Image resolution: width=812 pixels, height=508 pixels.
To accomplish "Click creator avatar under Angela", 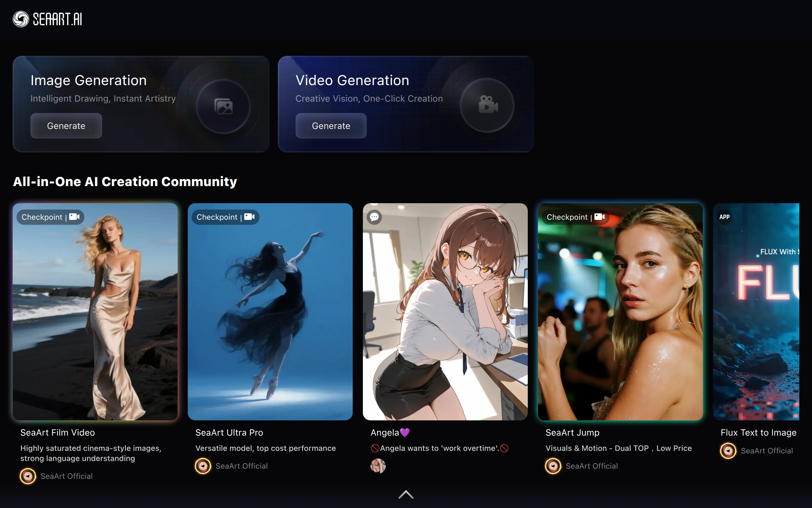I will (378, 466).
